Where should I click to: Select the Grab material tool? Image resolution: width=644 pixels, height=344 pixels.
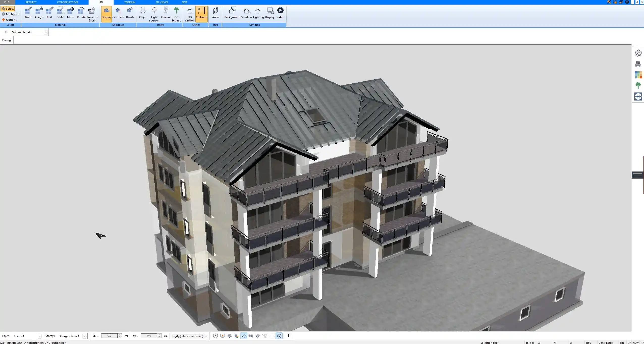28,13
